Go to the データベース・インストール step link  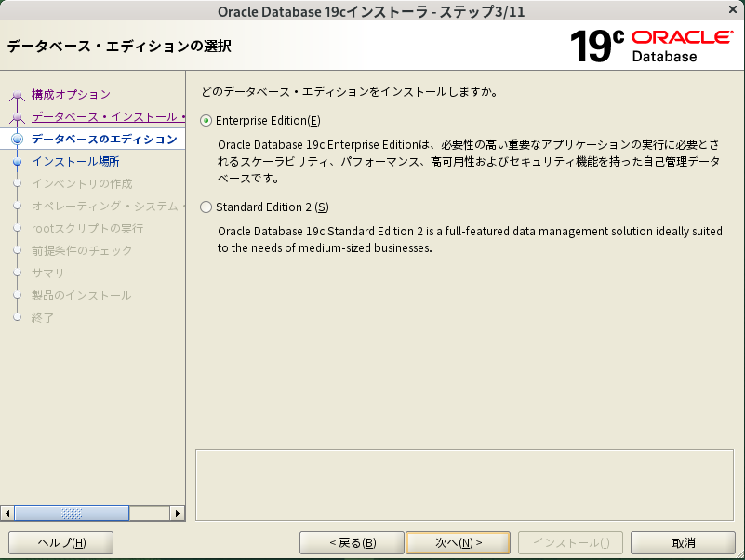[x=108, y=117]
